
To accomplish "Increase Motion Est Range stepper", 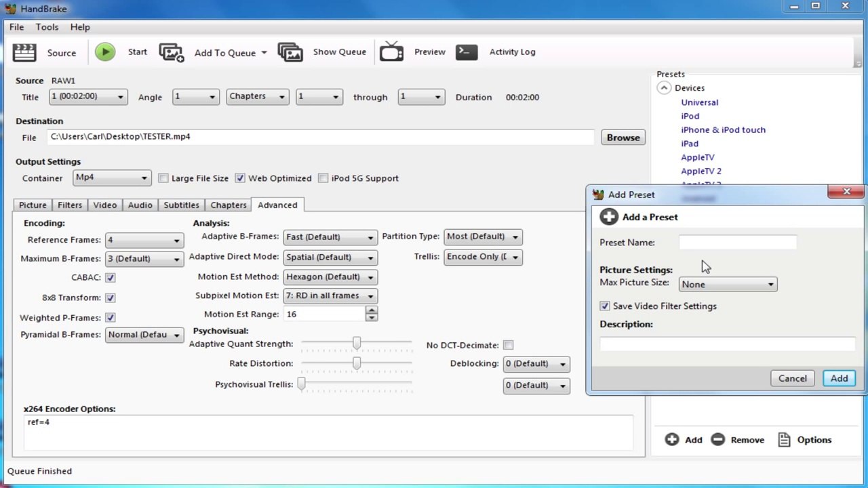I will click(371, 310).
